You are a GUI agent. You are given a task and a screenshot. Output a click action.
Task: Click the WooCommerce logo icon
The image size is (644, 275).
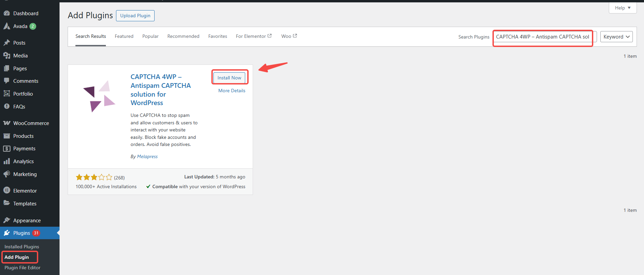(7, 123)
